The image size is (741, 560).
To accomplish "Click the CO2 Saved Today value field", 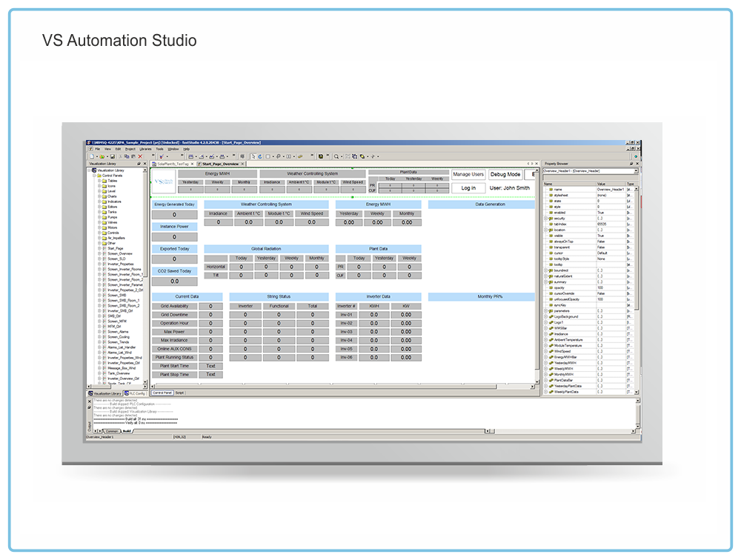I will 174,281.
